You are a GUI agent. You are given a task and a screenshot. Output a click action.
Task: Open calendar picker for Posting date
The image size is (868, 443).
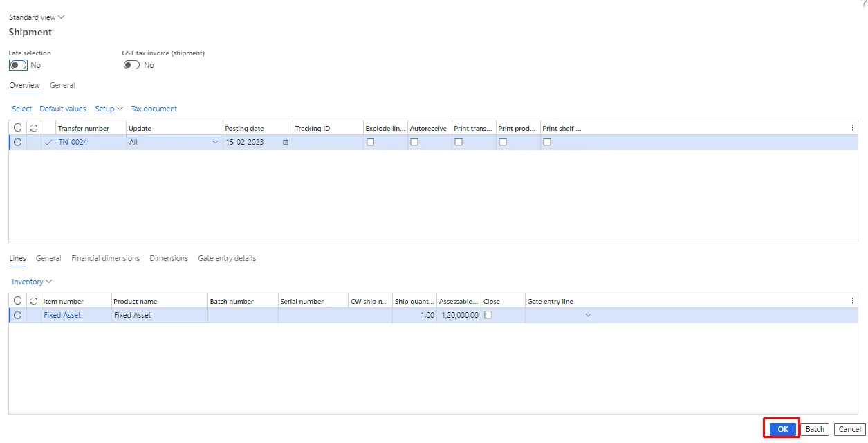286,142
